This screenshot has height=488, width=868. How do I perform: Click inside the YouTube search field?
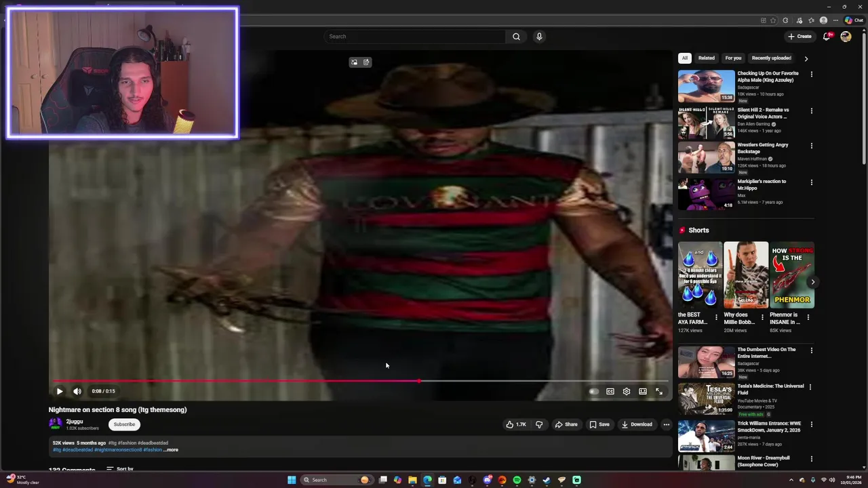point(415,37)
